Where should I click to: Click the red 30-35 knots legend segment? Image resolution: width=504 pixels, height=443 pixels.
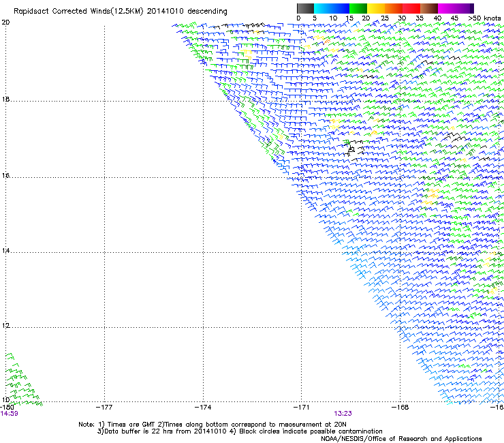411,8
